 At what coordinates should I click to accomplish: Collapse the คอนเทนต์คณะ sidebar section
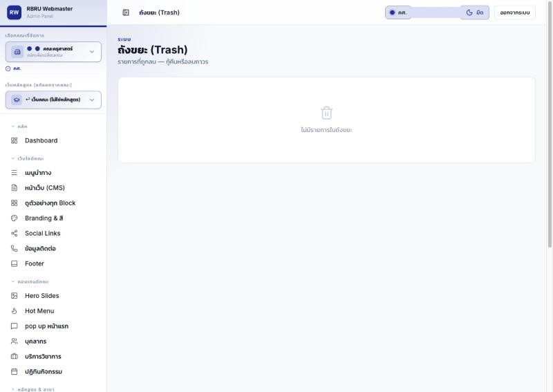click(x=30, y=281)
